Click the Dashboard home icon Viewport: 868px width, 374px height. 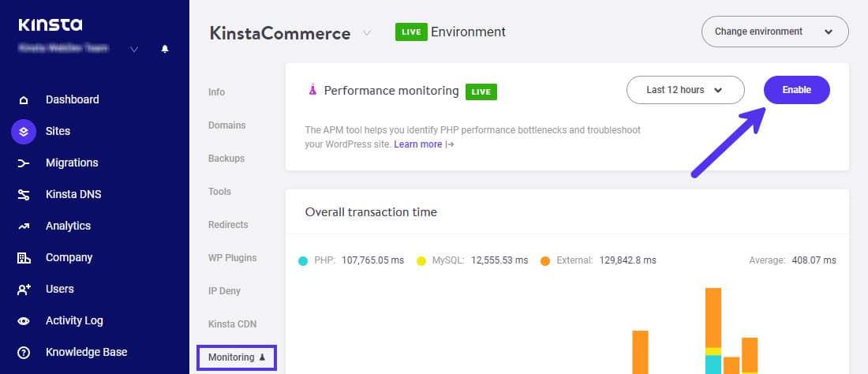pos(24,100)
